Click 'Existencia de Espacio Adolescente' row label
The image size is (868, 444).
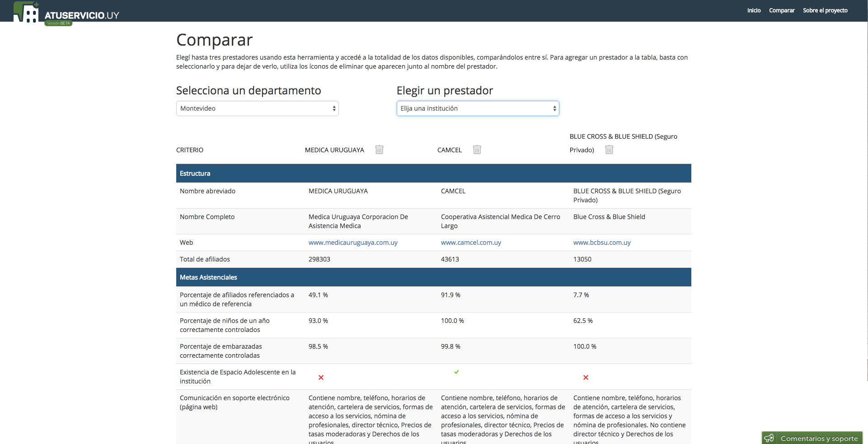coord(238,377)
